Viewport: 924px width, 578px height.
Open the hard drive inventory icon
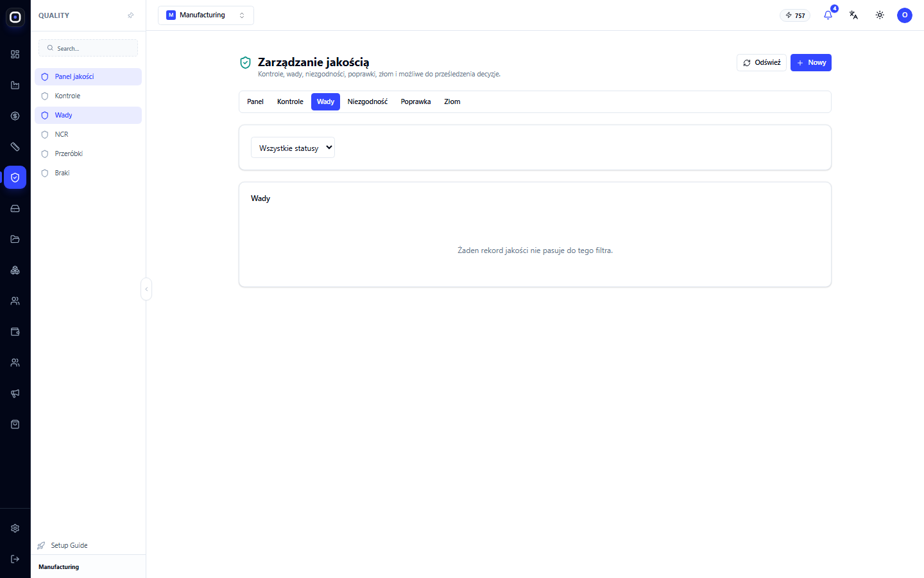click(x=15, y=209)
